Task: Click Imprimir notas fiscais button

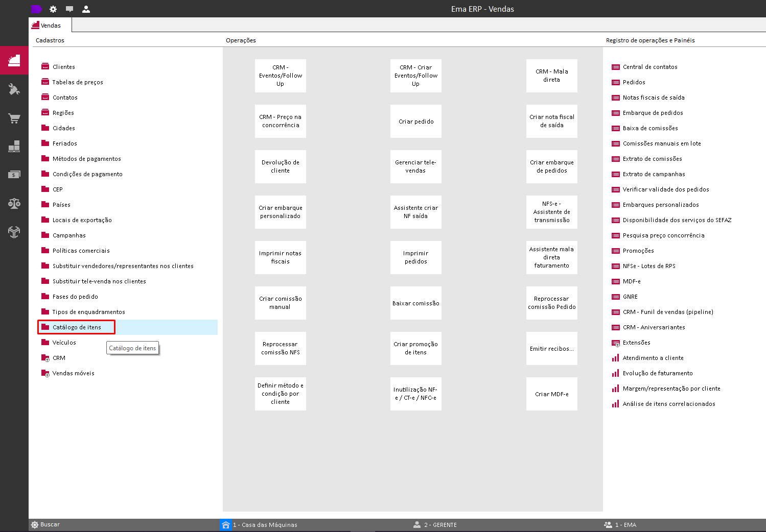Action: coord(281,257)
